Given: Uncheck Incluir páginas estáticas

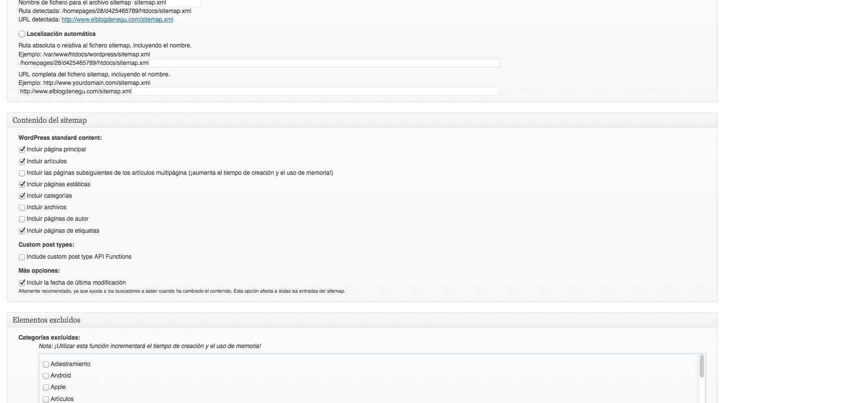Looking at the screenshot, I should pos(22,184).
